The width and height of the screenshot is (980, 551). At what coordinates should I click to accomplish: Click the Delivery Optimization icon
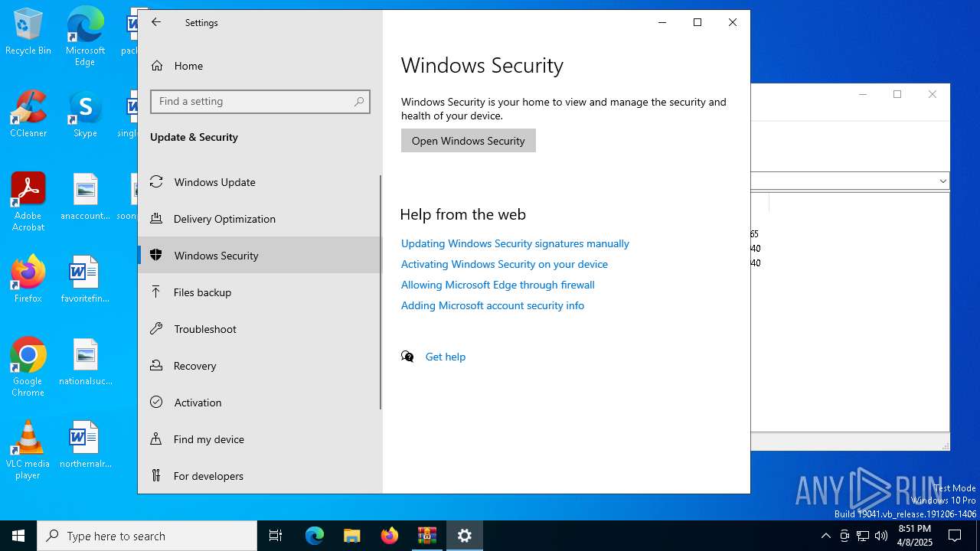[156, 219]
